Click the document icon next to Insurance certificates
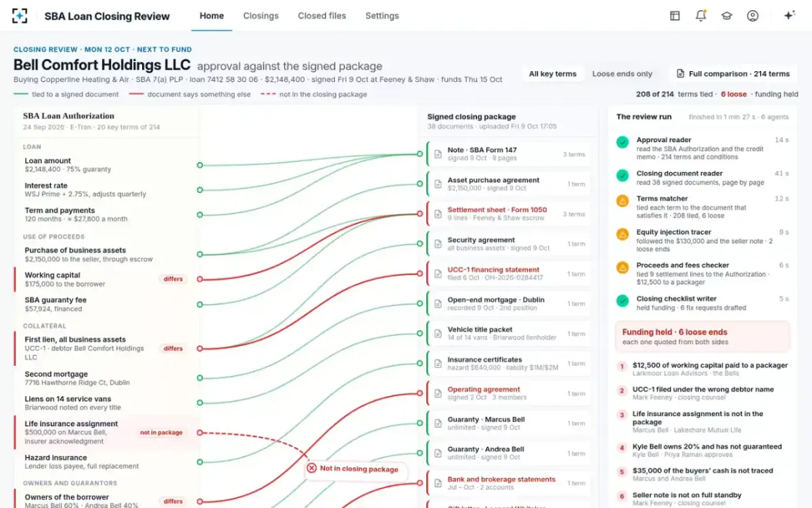Image resolution: width=812 pixels, height=508 pixels. (x=438, y=364)
